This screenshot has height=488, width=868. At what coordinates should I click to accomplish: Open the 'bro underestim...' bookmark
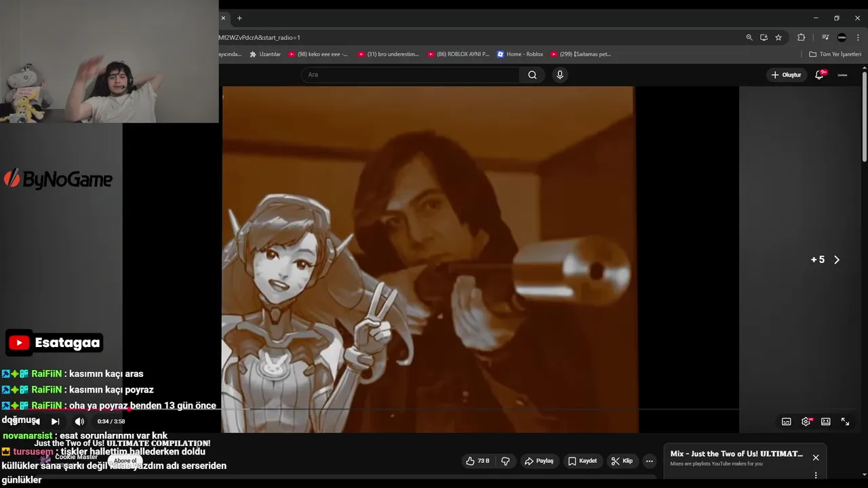[x=389, y=54]
